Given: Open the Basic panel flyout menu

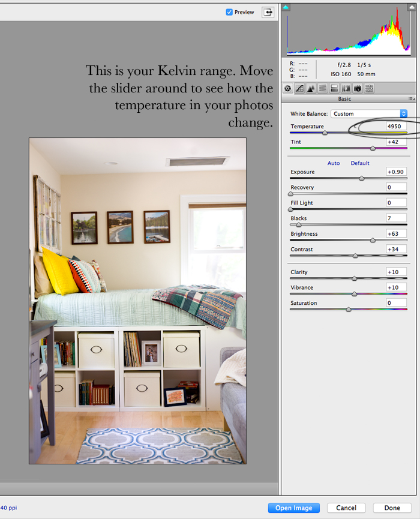Looking at the screenshot, I should (412, 98).
